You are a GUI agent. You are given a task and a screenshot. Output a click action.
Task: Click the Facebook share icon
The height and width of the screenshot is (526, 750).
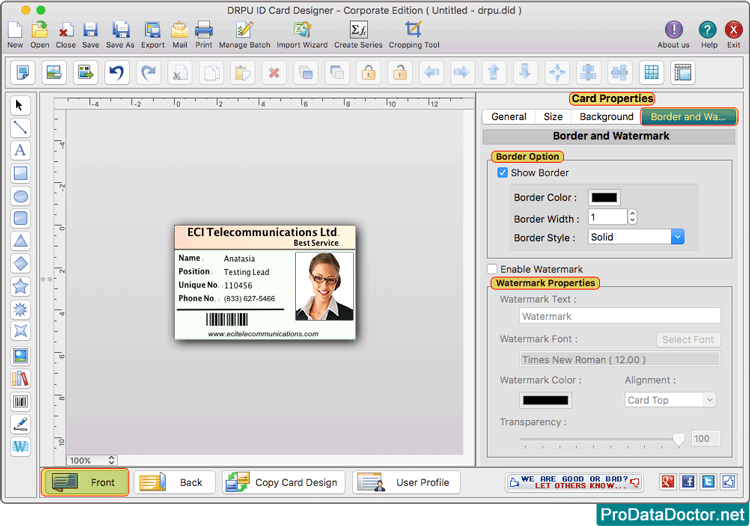click(688, 482)
